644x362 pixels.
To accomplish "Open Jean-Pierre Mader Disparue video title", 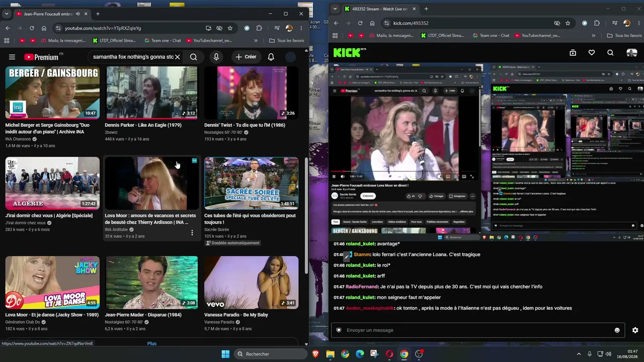I will tap(143, 315).
